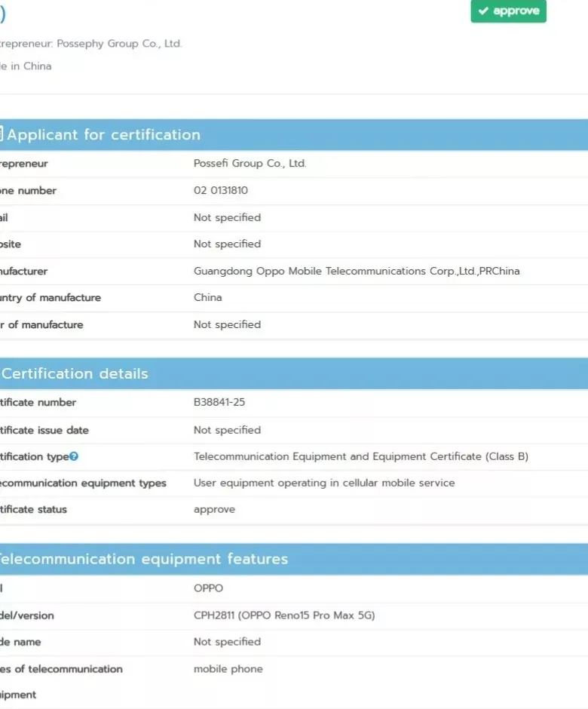Click the CPH2811 OPPO Reno15 Pro Max model

pos(284,615)
